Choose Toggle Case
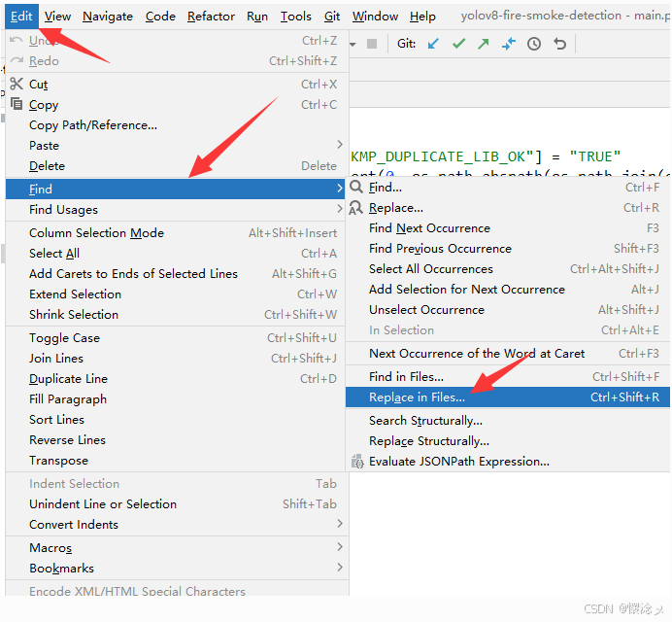672x622 pixels. [176, 338]
